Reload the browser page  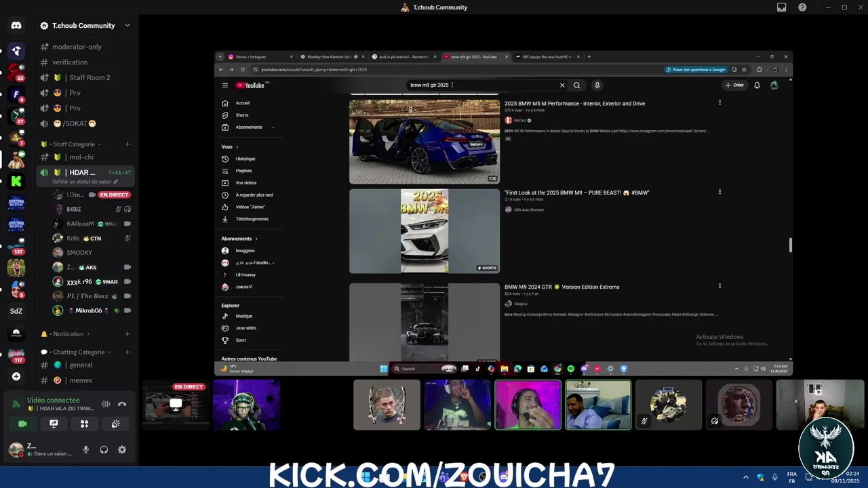[242, 70]
